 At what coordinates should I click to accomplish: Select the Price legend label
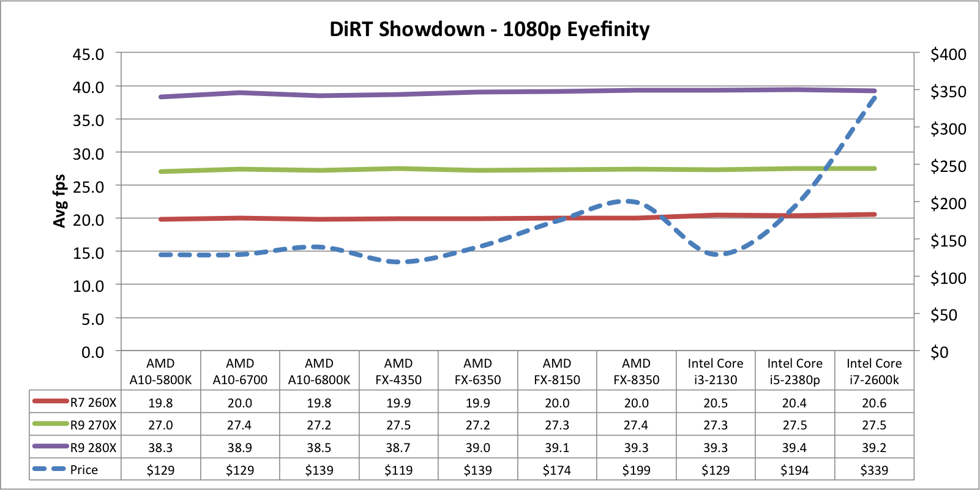click(x=84, y=470)
